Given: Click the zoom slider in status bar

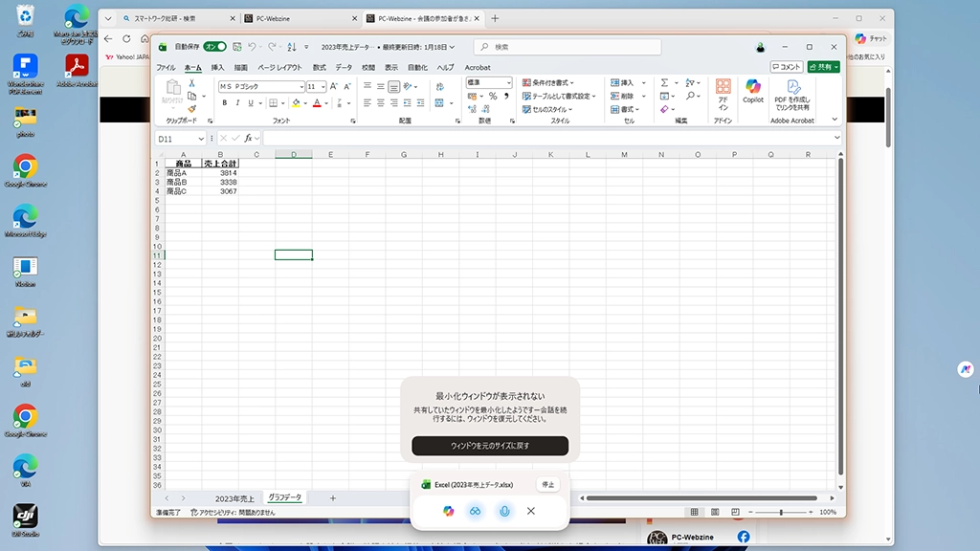Looking at the screenshot, I should click(x=781, y=513).
